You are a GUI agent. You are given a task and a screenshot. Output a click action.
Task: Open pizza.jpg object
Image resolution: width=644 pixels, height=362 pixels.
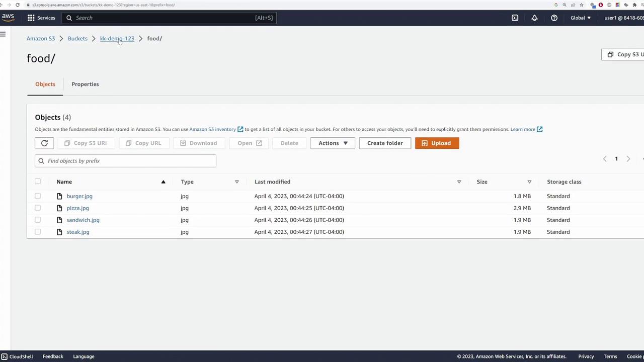(x=77, y=208)
